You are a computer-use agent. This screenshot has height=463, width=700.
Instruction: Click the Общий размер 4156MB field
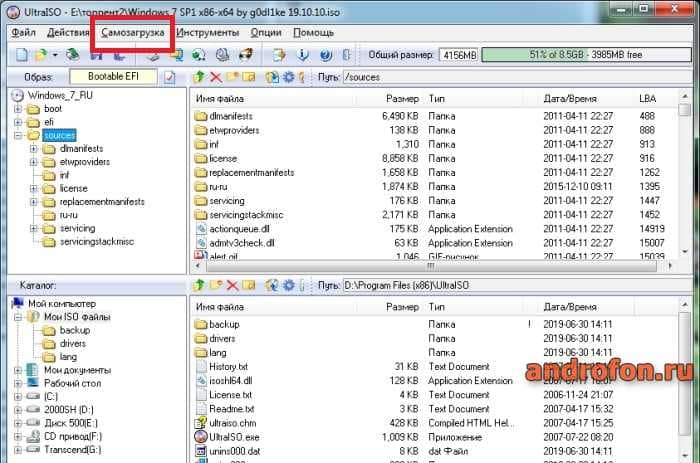pyautogui.click(x=458, y=55)
